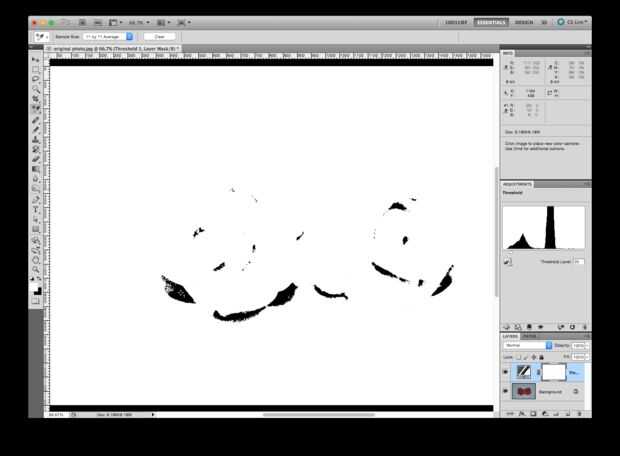Viewport: 620px width, 456px height.
Task: Delete the adjustment layer trash icon in Adjustments
Action: 584,327
